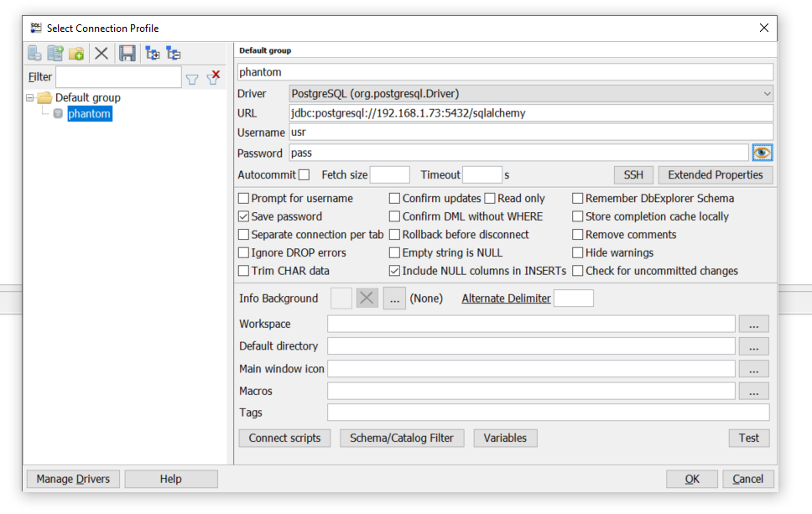Viewport: 812px width, 514px height.
Task: Enable the Rollback before disconnect option
Action: pos(394,235)
